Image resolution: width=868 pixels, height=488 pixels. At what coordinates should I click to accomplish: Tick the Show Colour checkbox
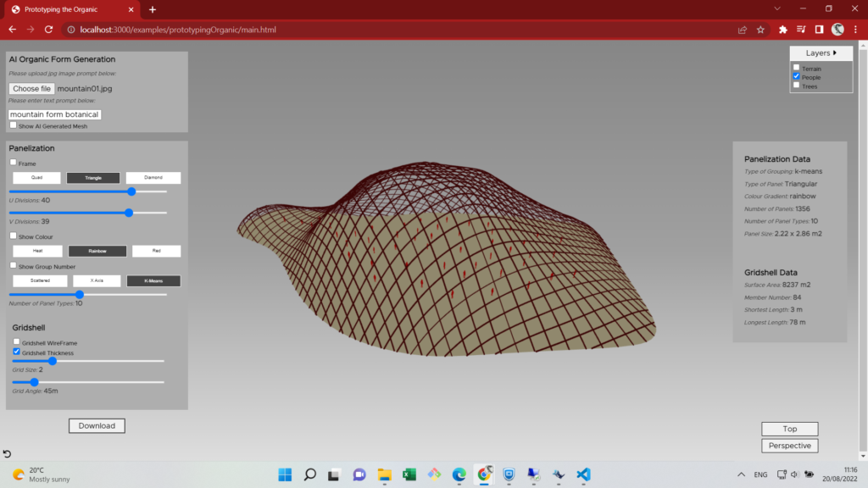(14, 236)
